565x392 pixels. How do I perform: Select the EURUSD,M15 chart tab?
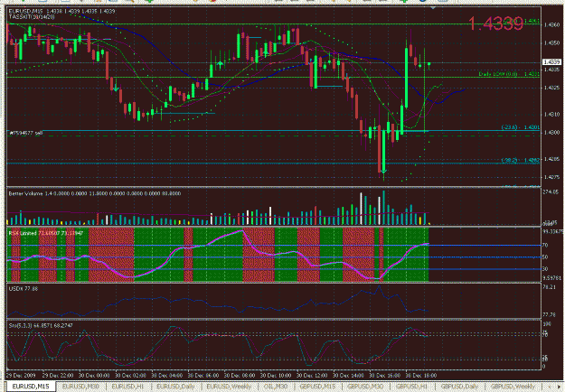(31, 387)
